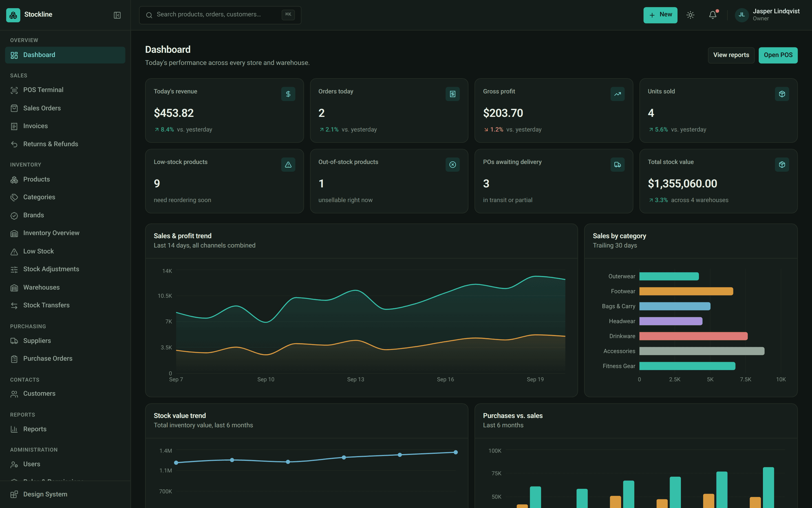Open the notifications bell
The width and height of the screenshot is (812, 508).
click(x=713, y=15)
